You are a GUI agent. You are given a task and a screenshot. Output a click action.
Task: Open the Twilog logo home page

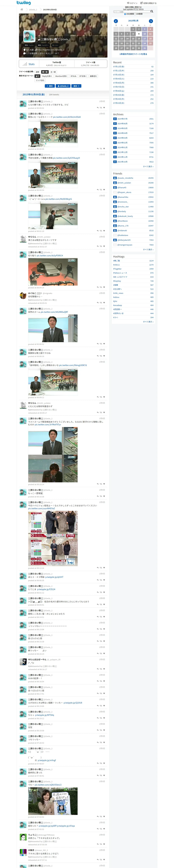[x=24, y=3]
